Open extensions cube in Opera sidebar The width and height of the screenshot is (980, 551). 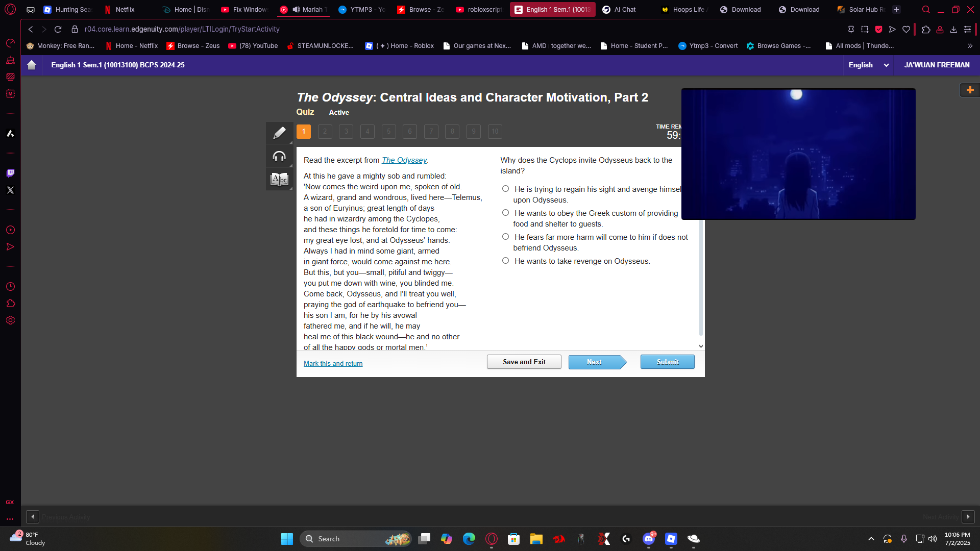pyautogui.click(x=10, y=304)
